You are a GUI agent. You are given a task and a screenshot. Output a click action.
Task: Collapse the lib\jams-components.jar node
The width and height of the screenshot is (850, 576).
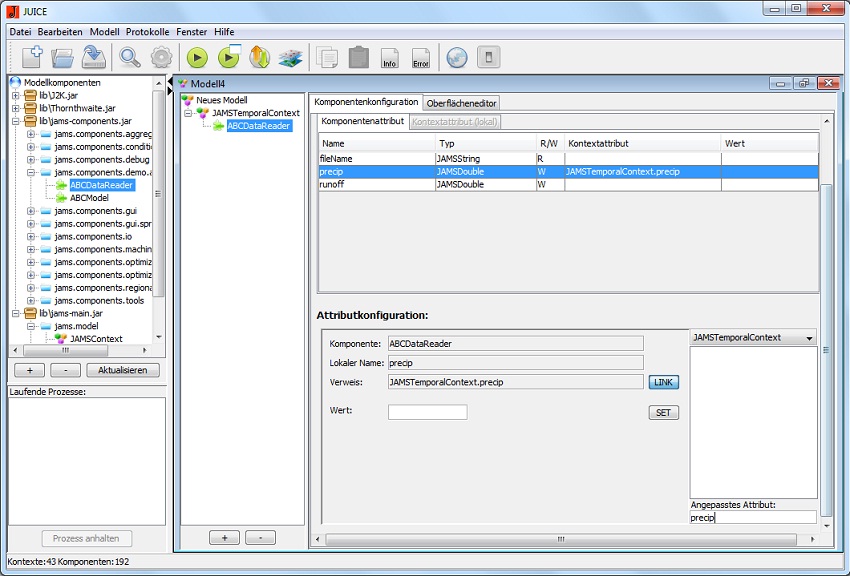point(16,121)
